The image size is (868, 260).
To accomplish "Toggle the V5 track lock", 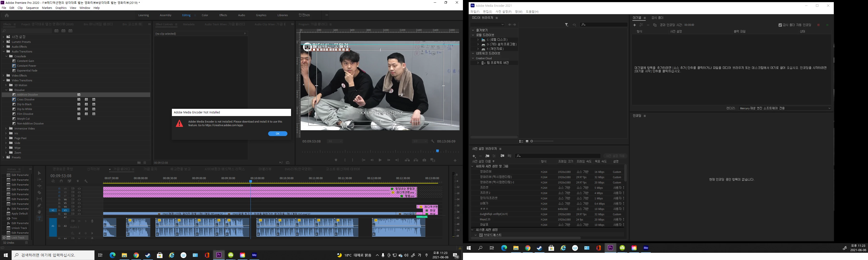I will point(59,203).
